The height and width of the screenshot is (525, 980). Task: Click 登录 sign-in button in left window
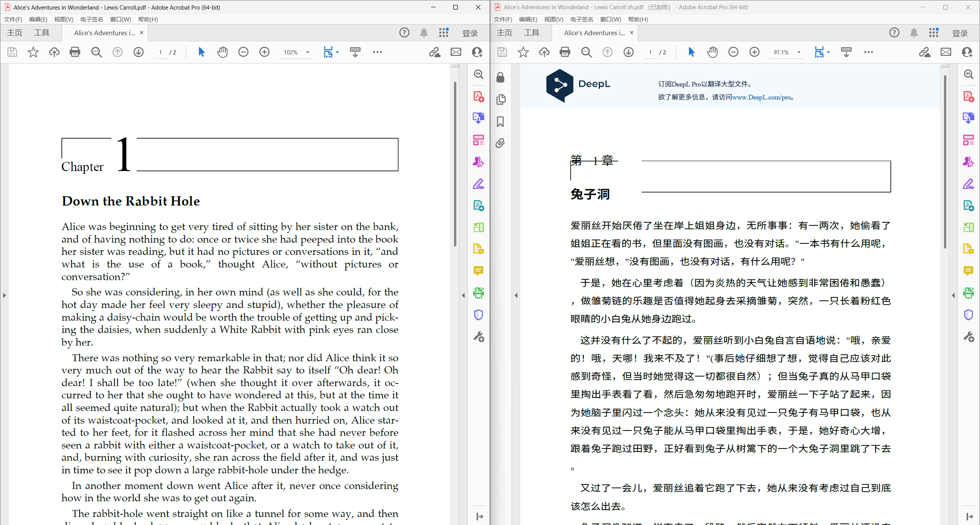tap(470, 33)
